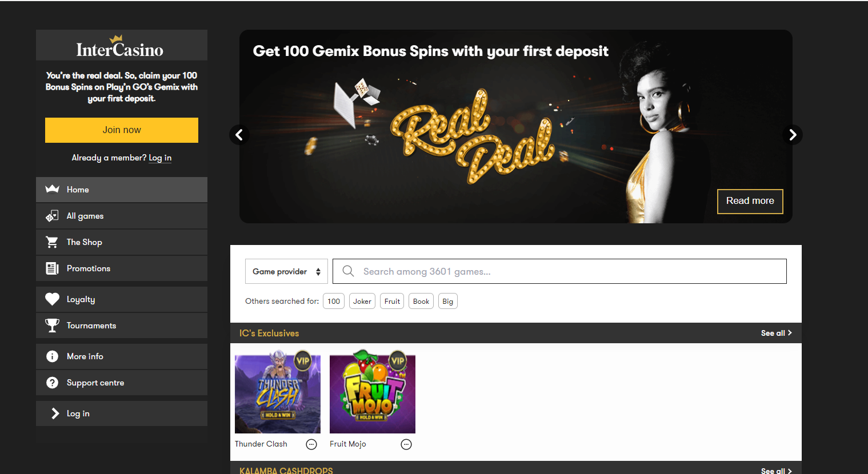Viewport: 868px width, 474px height.
Task: Go to previous banner slide
Action: (239, 135)
